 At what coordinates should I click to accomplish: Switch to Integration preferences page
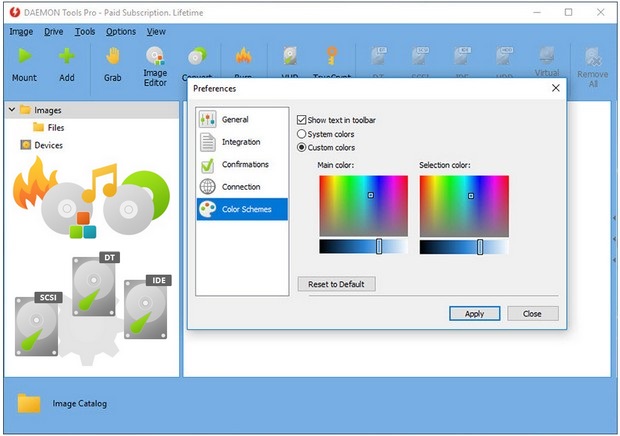[x=242, y=142]
